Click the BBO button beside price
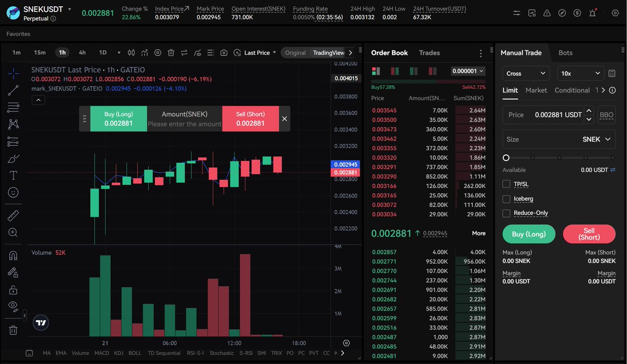The image size is (627, 364). tap(607, 115)
